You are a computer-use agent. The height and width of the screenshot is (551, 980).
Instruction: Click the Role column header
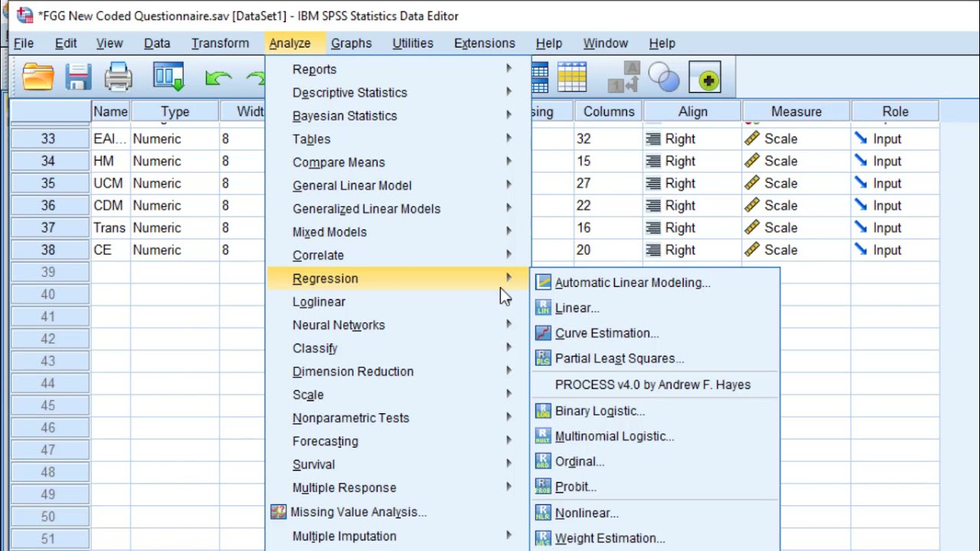[895, 112]
